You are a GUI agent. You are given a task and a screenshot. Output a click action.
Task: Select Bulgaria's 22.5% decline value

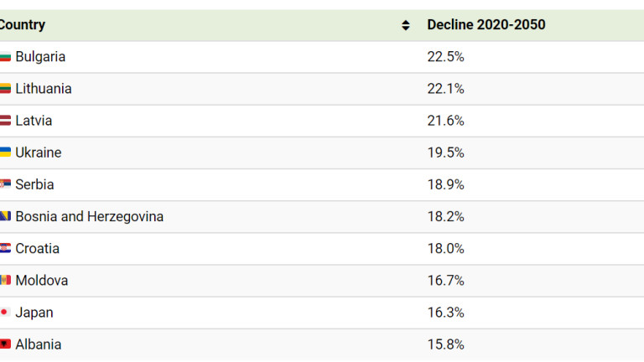[x=445, y=57]
